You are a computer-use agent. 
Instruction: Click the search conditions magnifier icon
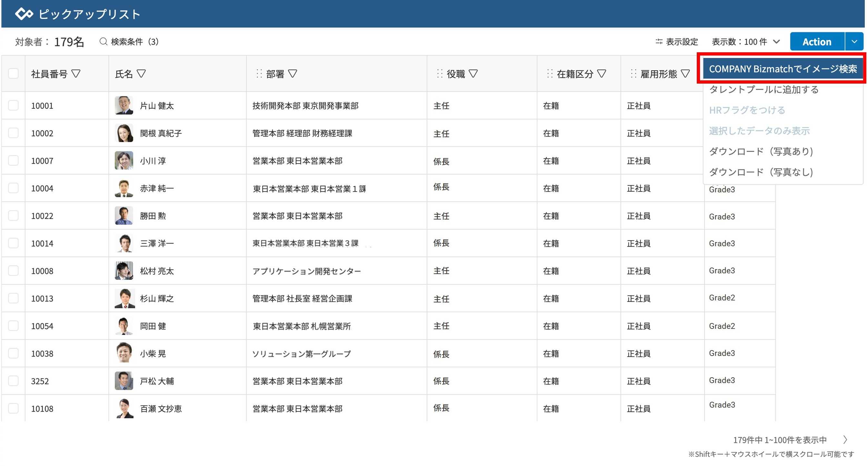click(104, 42)
